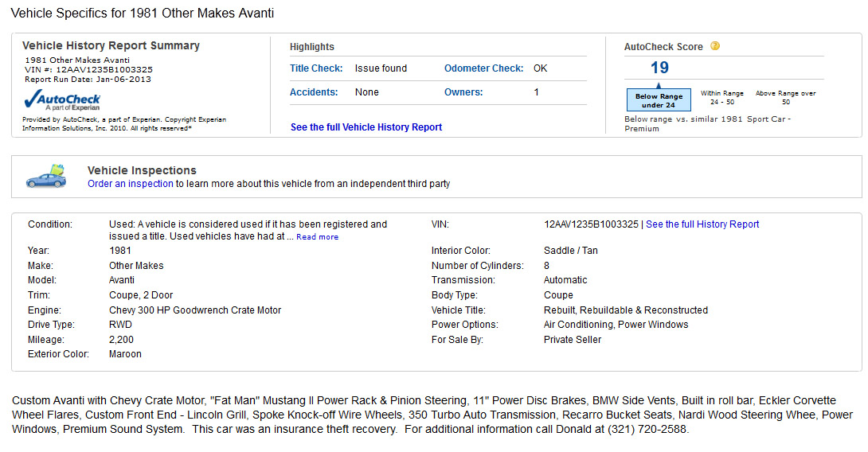Image resolution: width=868 pixels, height=452 pixels.
Task: Click the Within Range 24 - 50 label
Action: (721, 97)
